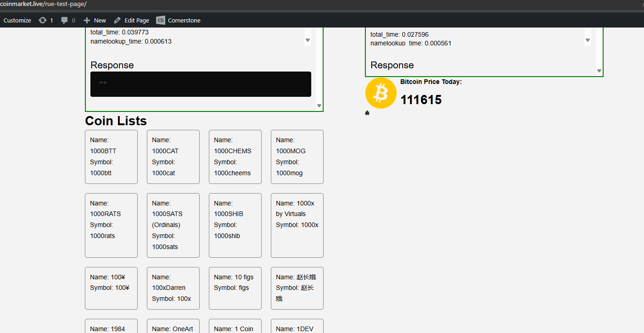Select the 100xDarren coin card
The height and width of the screenshot is (333, 644).
tap(173, 288)
